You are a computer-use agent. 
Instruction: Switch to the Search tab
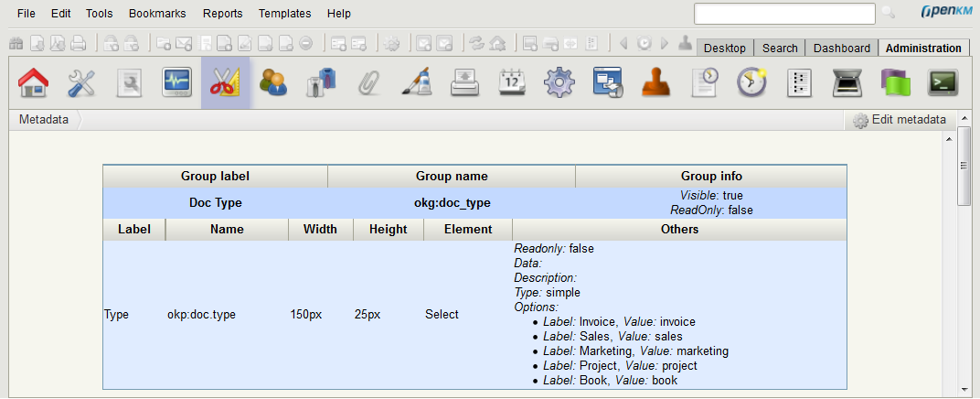(x=780, y=49)
